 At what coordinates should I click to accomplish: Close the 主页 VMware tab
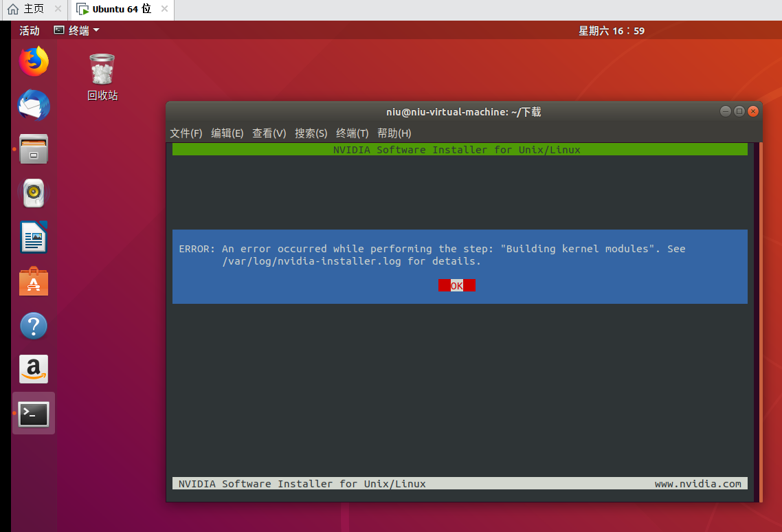58,9
